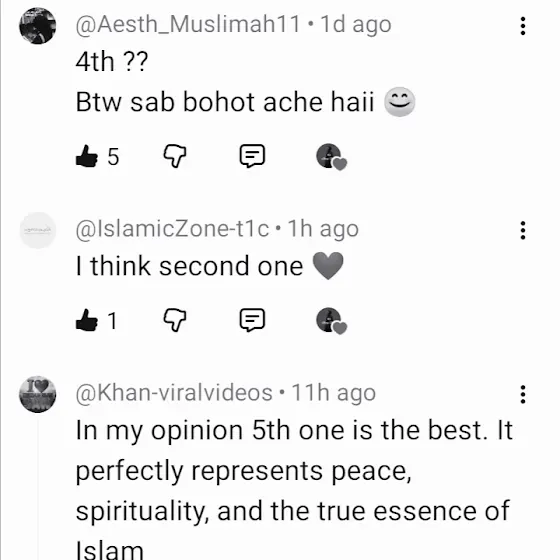Open options menu for @IslamicZone-t1c comment

pyautogui.click(x=522, y=230)
